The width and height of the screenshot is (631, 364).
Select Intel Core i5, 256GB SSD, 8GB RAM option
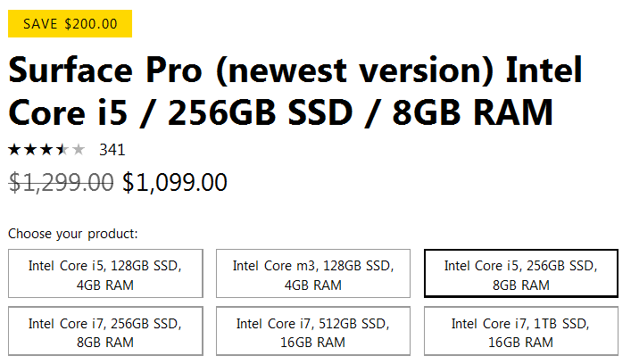(520, 274)
